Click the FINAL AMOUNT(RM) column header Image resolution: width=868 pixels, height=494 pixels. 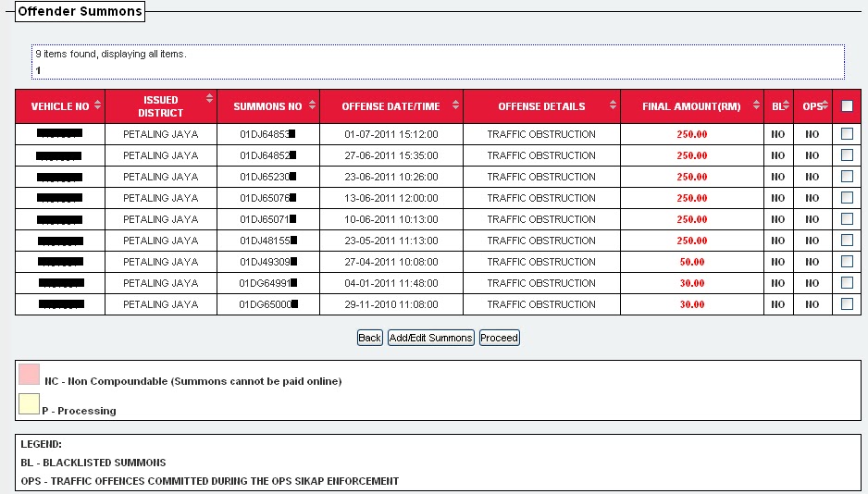pos(691,106)
